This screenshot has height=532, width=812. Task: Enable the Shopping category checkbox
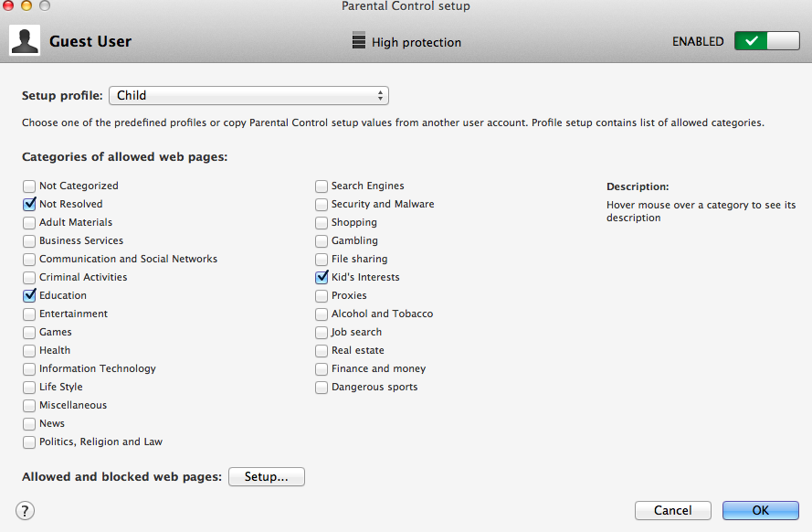coord(322,222)
